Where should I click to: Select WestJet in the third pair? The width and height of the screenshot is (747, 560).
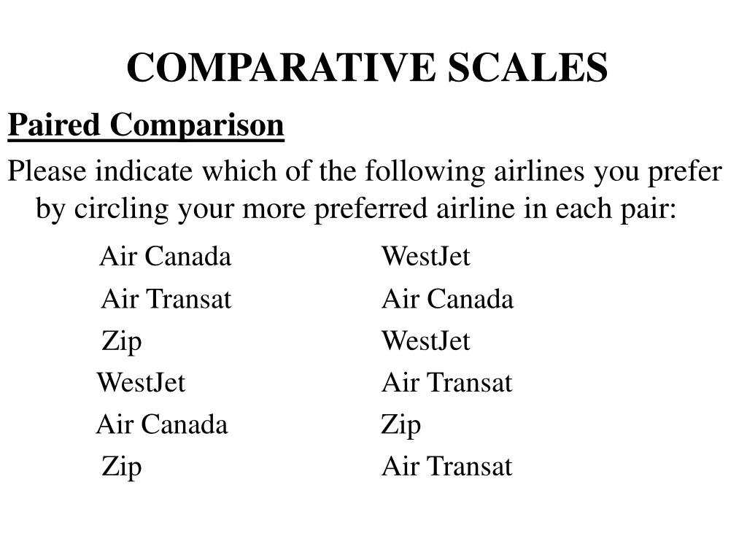[x=426, y=341]
